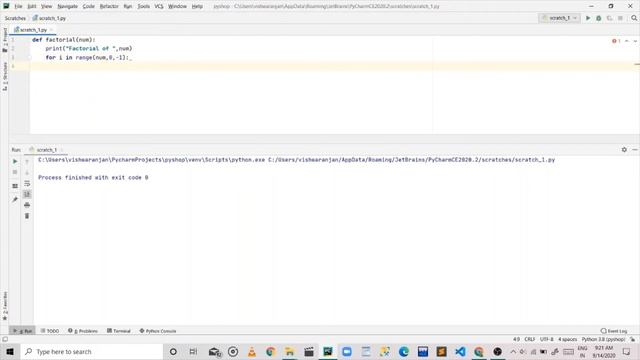Jump to previous highlighted error arrow
The width and height of the screenshot is (640, 360).
tap(627, 41)
